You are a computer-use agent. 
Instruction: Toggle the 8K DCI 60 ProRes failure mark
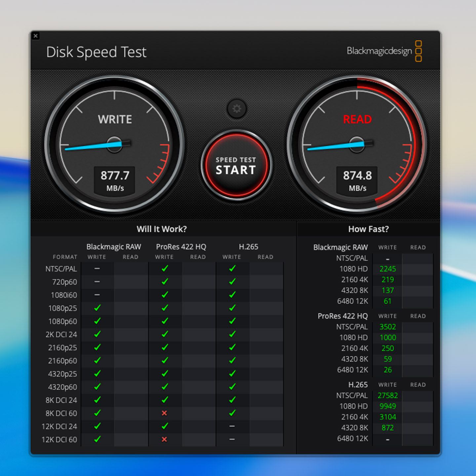[x=164, y=413]
